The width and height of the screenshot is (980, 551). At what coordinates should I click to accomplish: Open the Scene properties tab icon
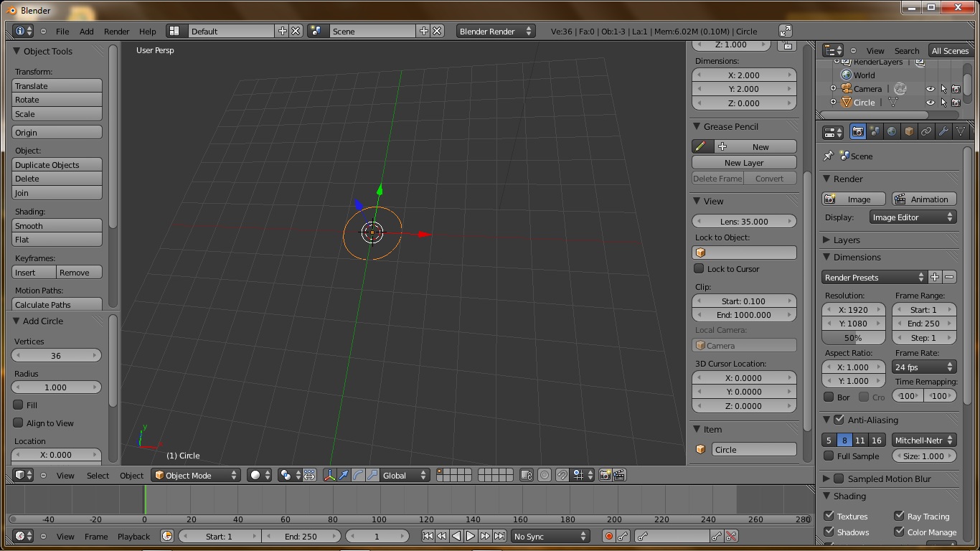(875, 132)
